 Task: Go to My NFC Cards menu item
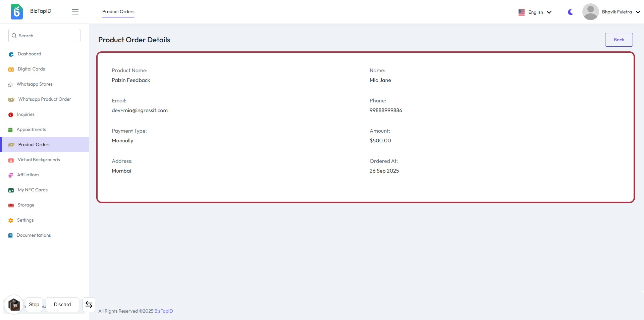33,190
